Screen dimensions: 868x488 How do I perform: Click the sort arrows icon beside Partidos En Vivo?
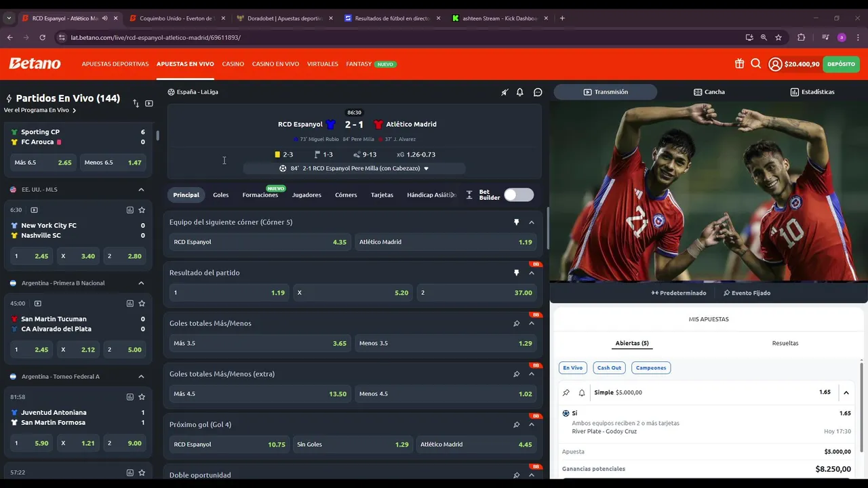[136, 104]
